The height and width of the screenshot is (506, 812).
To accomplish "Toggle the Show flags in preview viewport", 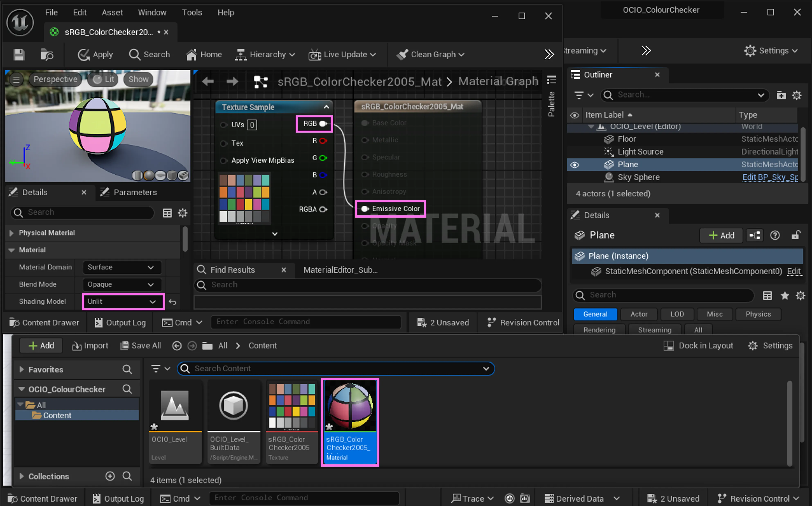I will [x=138, y=79].
